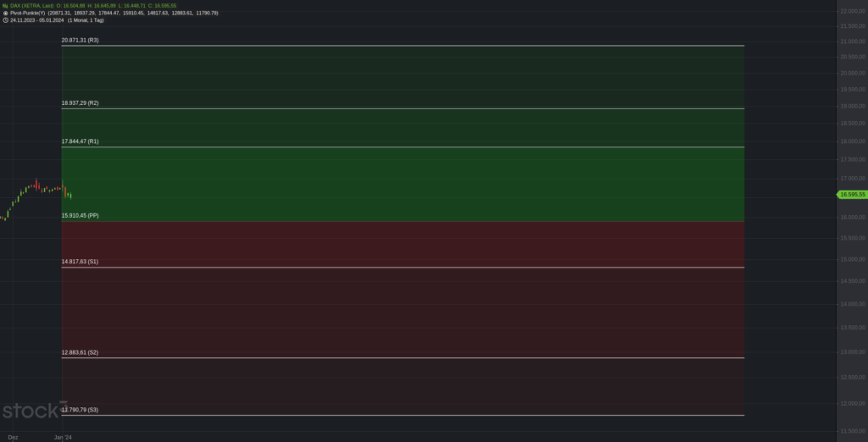Screen dimensions: 868x442
Task: Click the 17.844,47 (R1) level label
Action: [x=81, y=141]
